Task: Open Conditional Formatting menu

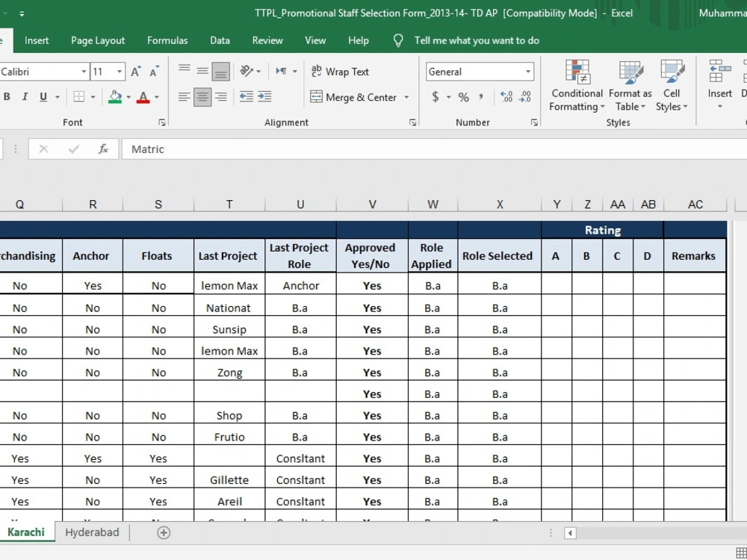Action: pyautogui.click(x=577, y=86)
